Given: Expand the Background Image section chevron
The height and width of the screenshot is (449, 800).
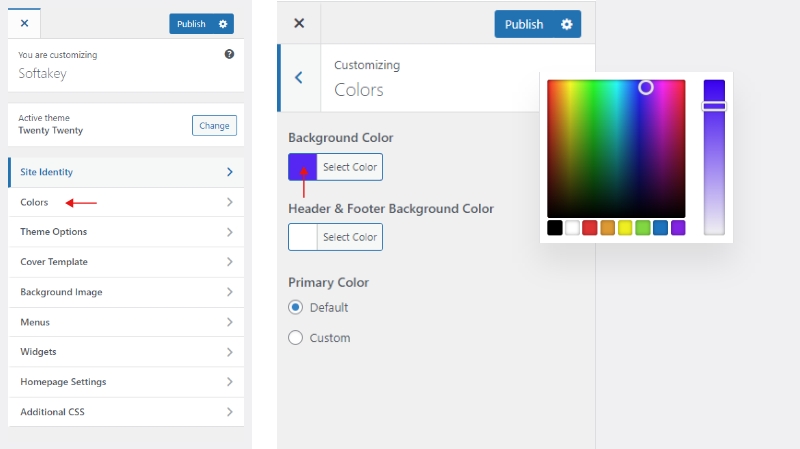Looking at the screenshot, I should click(x=229, y=292).
